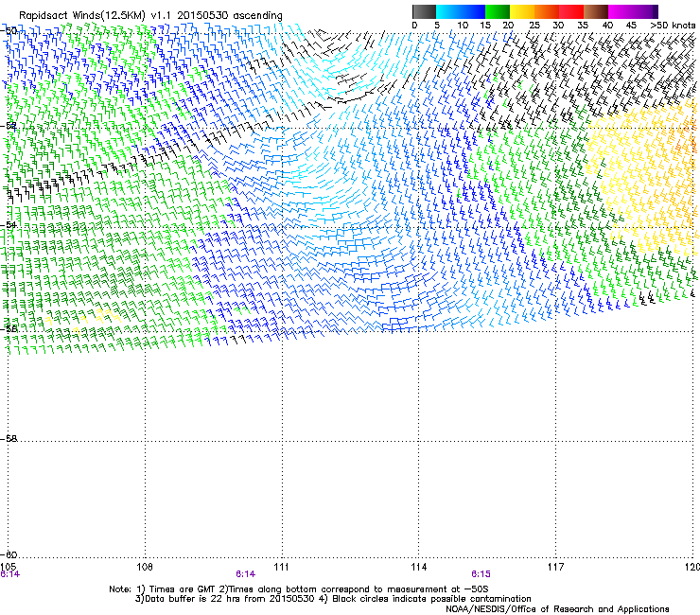The width and height of the screenshot is (700, 615).
Task: Click the 'Rapidscat Winds(12.5KM)' title text
Action: click(82, 16)
